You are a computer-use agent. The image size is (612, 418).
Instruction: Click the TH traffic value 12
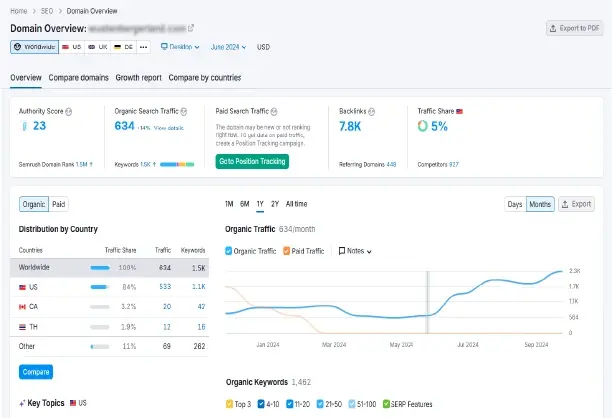(167, 327)
